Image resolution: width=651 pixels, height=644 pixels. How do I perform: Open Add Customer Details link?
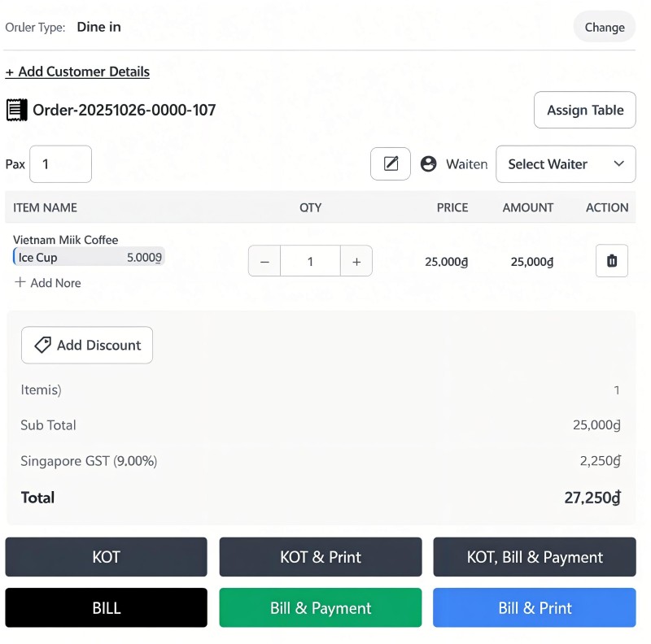(x=77, y=72)
